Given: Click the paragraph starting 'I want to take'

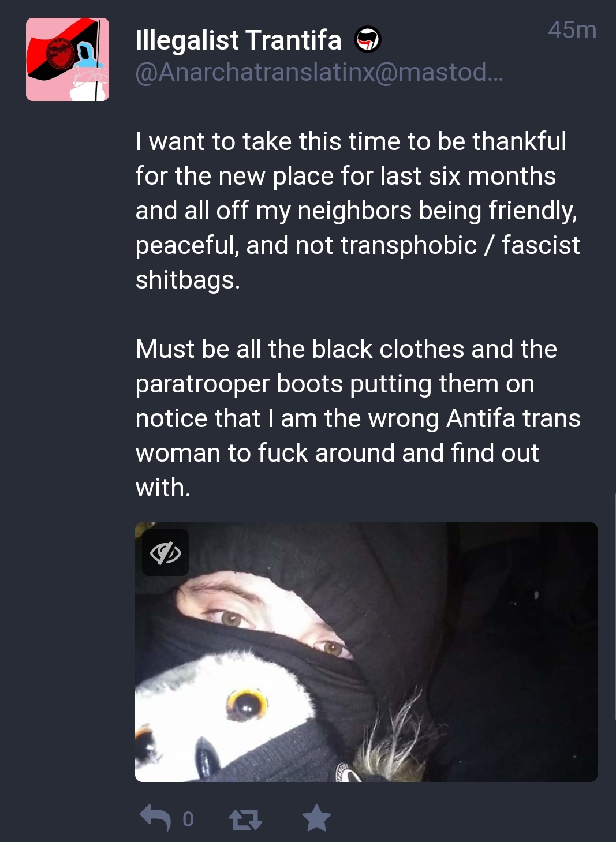Looking at the screenshot, I should (x=357, y=211).
